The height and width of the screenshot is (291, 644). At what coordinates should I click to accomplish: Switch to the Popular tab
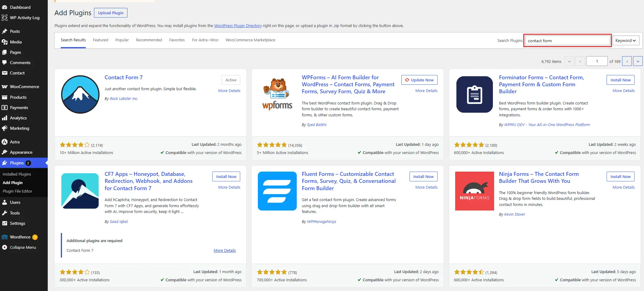tap(122, 40)
